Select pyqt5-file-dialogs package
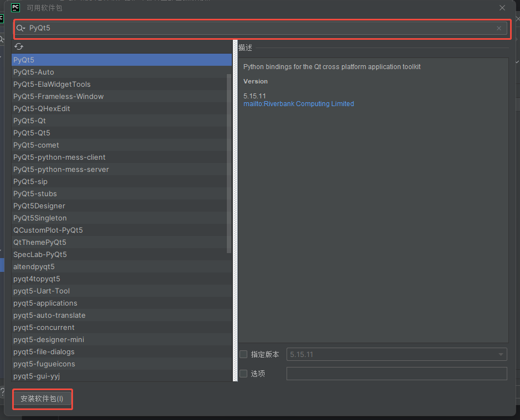Viewport: 520px width, 420px height. point(122,352)
